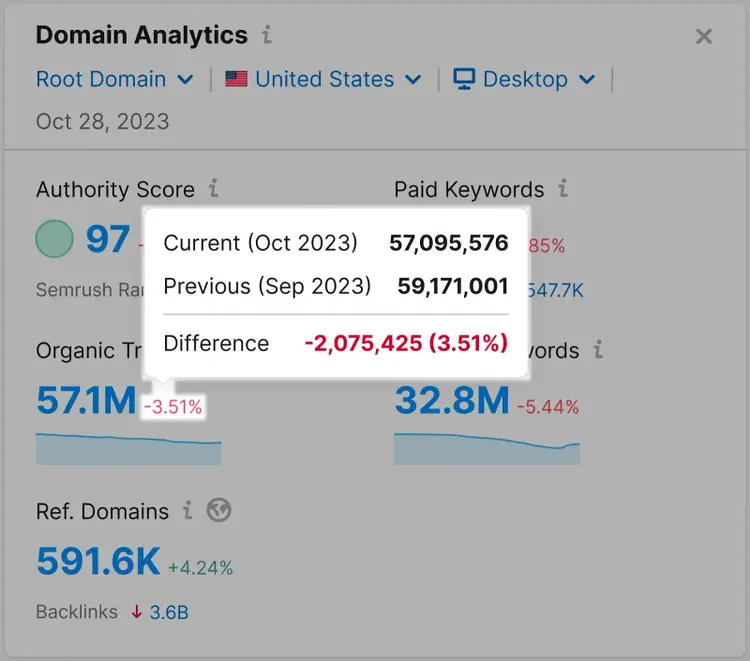Click the 591.6K referring domains link

[x=98, y=561]
